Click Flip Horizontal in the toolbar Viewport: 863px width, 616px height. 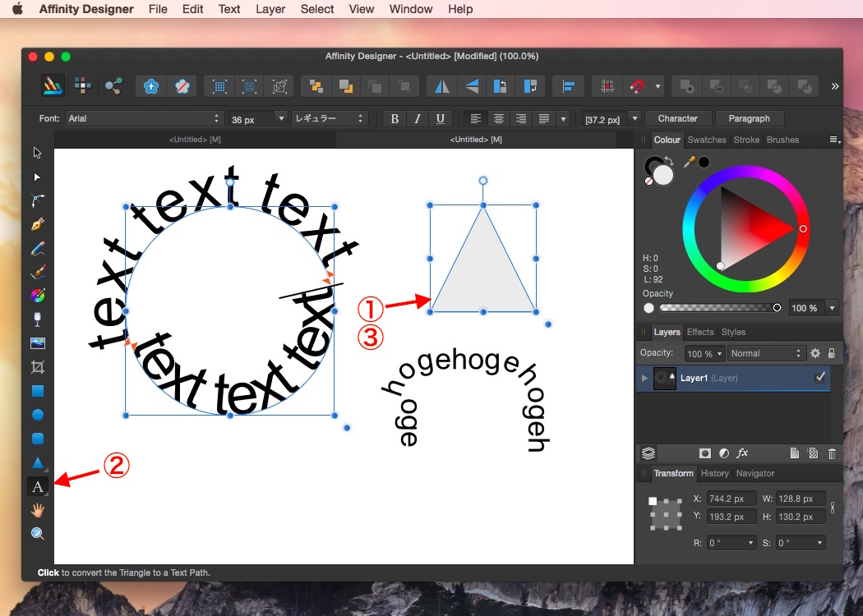coord(442,86)
